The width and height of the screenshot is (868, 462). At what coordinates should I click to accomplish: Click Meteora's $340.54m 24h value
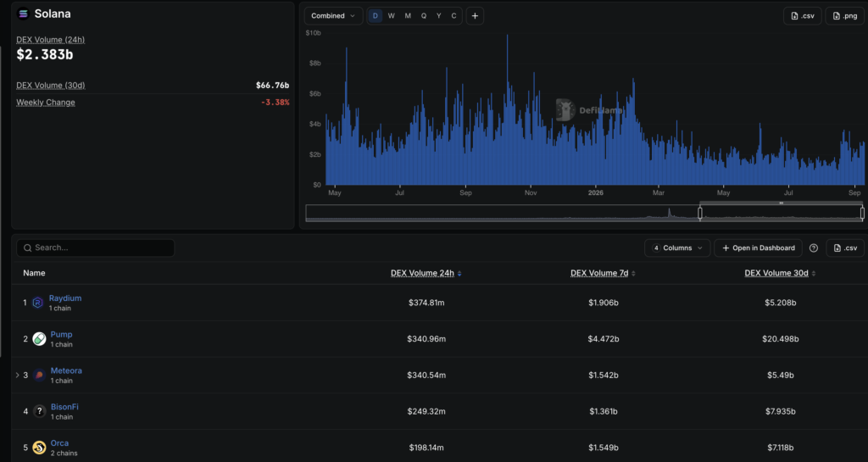426,376
